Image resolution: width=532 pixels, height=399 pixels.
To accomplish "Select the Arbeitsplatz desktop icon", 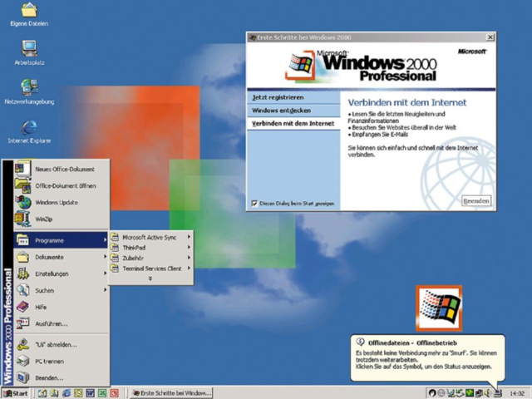I will pyautogui.click(x=29, y=52).
